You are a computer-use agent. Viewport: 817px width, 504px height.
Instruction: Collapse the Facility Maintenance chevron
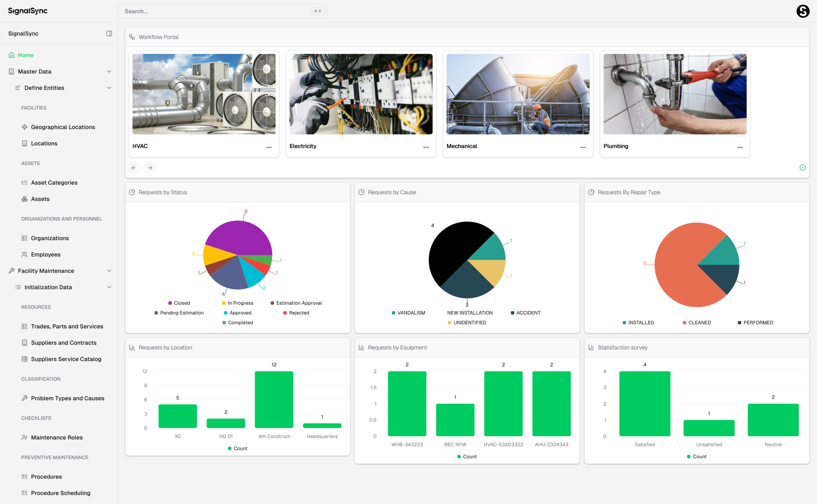pyautogui.click(x=109, y=271)
